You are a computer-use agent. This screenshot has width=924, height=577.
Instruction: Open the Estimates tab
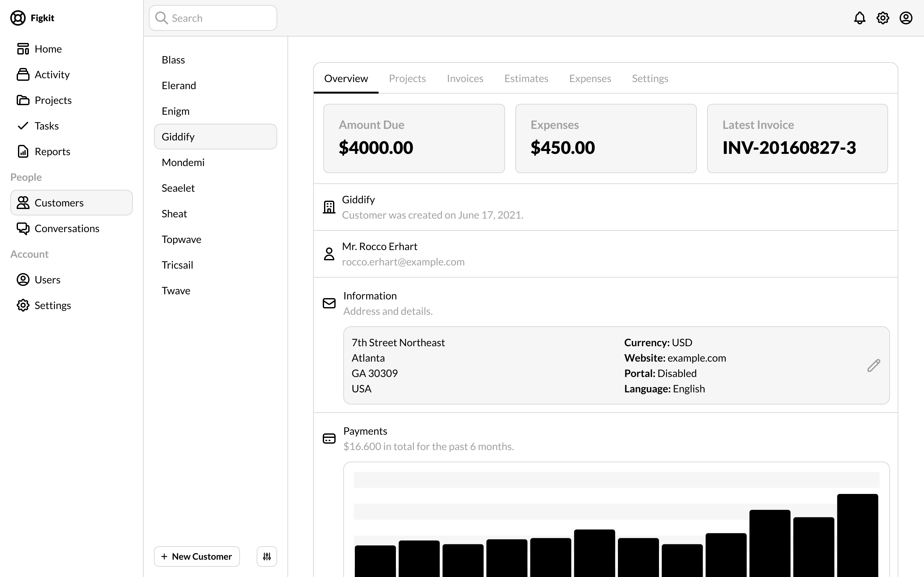click(526, 79)
